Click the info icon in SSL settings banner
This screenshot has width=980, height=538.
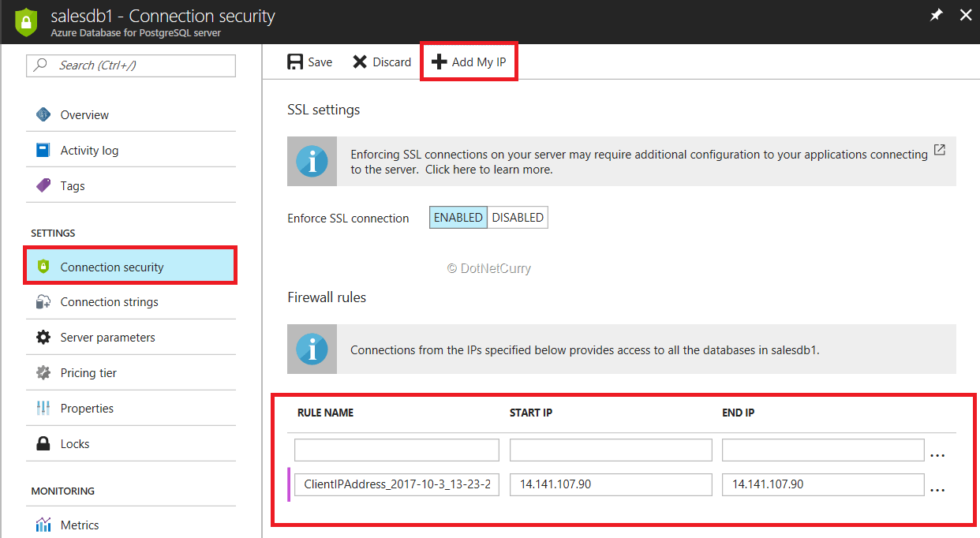(312, 161)
